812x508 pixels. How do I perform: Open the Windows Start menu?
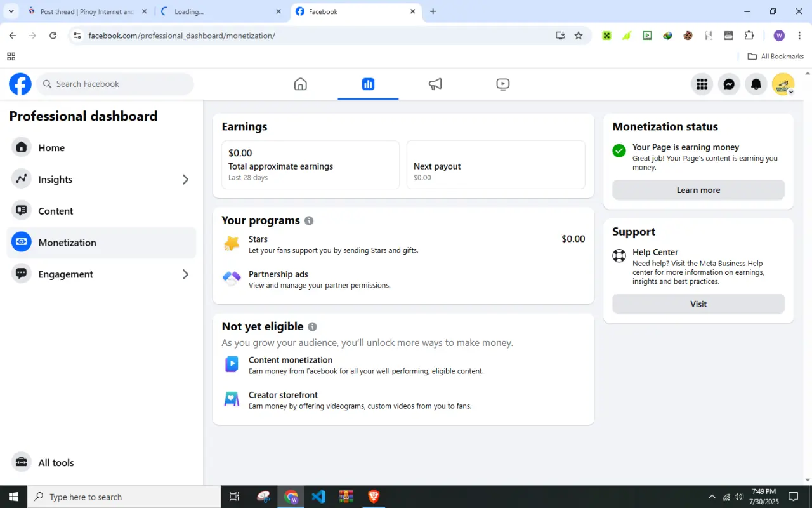(x=13, y=497)
